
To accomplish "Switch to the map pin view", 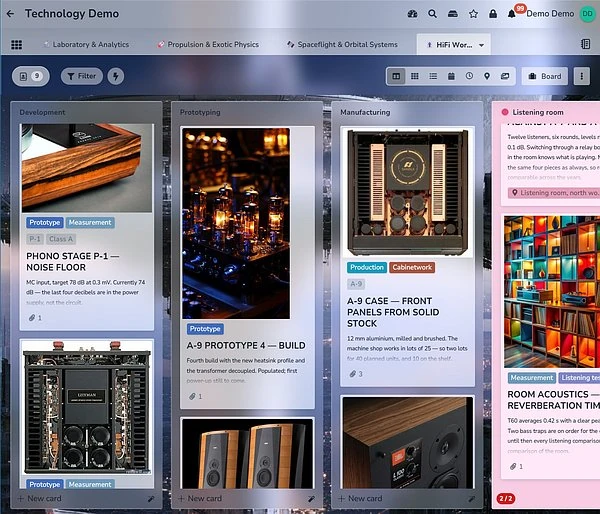I will point(487,76).
